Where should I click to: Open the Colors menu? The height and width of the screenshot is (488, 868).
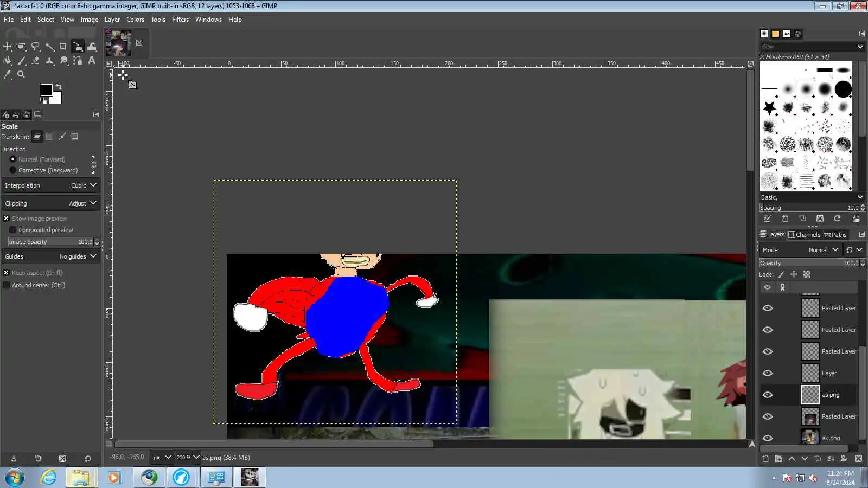click(x=135, y=20)
